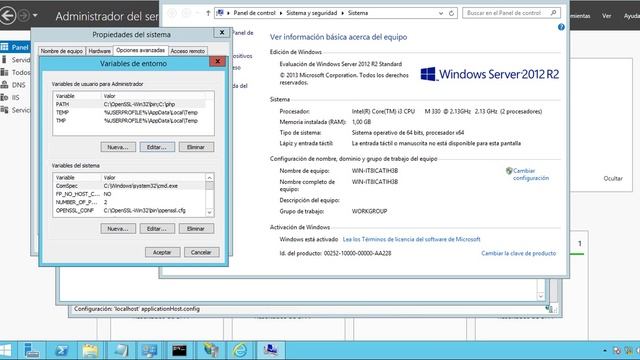Image resolution: width=640 pixels, height=360 pixels.
Task: Select DNS in Server Manager sidebar
Action: point(15,85)
